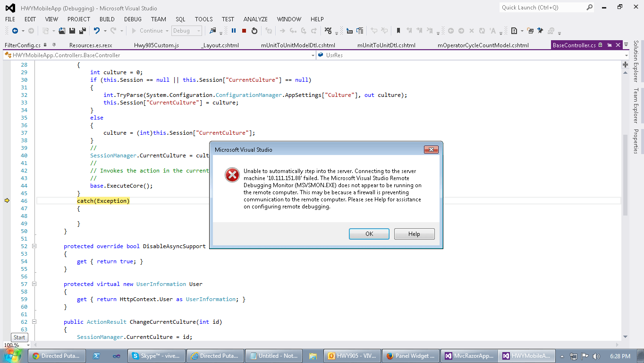
Task: Click the Toggle Bookmark icon
Action: pos(398,31)
